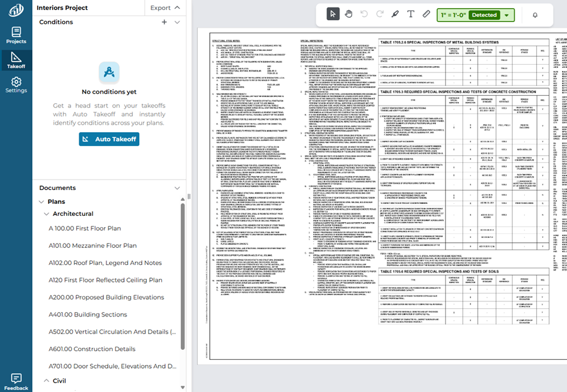Open A120 First Floor Reflected Ceiling Plan
This screenshot has height=392, width=567.
click(x=105, y=280)
